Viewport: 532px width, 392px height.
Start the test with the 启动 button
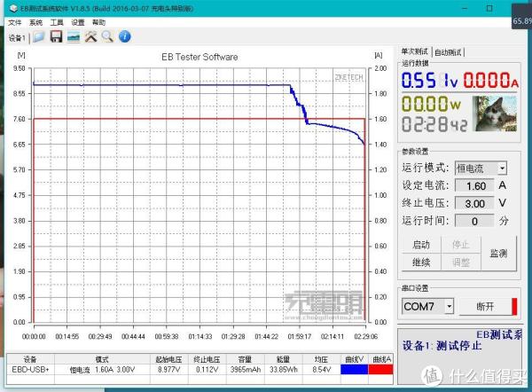tap(421, 245)
